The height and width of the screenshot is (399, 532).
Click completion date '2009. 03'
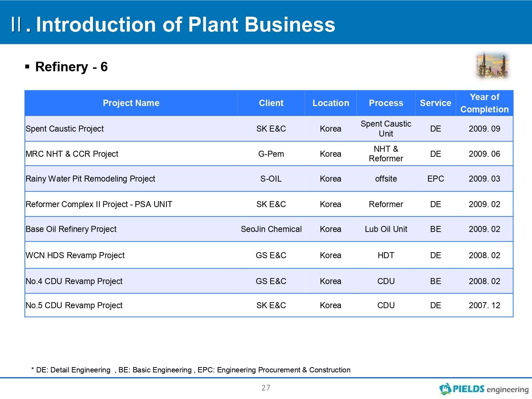(484, 179)
